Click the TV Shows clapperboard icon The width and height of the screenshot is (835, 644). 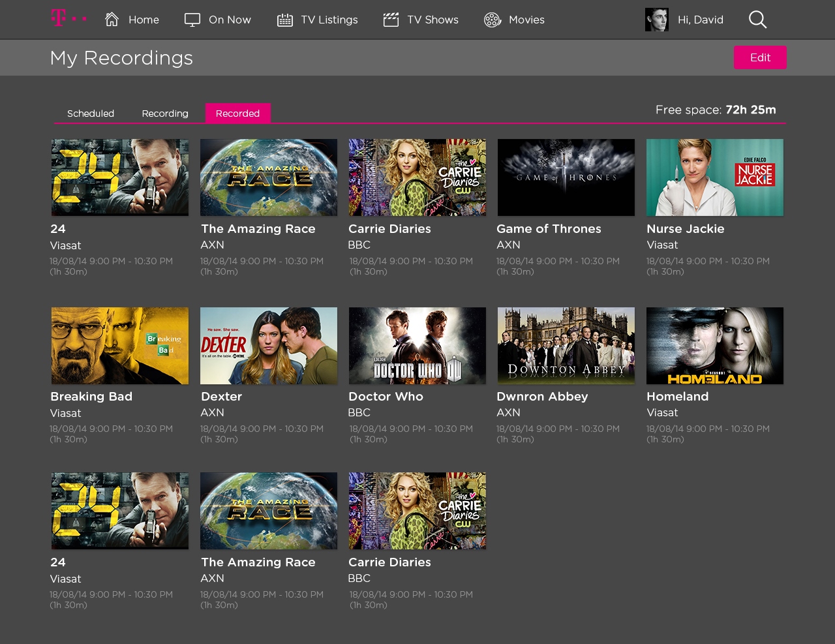coord(391,20)
